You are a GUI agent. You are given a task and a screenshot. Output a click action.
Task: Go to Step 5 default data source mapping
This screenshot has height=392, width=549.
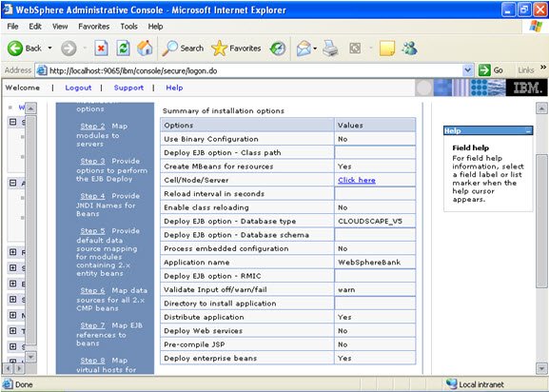(x=92, y=231)
